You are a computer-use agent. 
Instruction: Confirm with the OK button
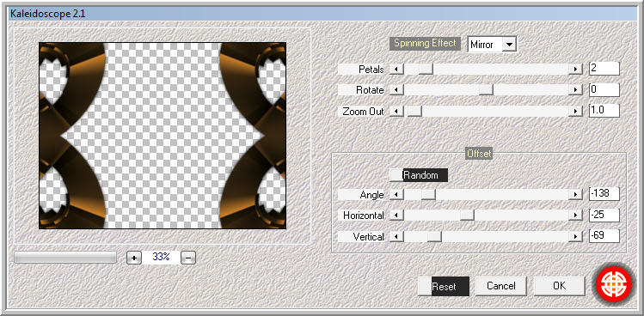tap(560, 286)
